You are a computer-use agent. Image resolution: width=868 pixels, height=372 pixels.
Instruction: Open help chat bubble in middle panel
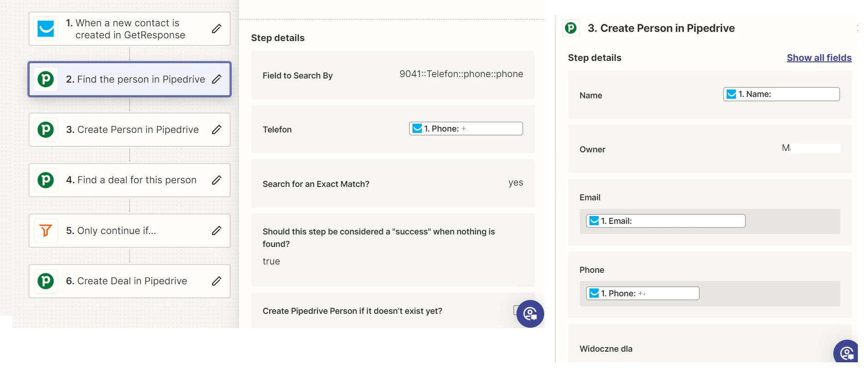click(x=530, y=314)
